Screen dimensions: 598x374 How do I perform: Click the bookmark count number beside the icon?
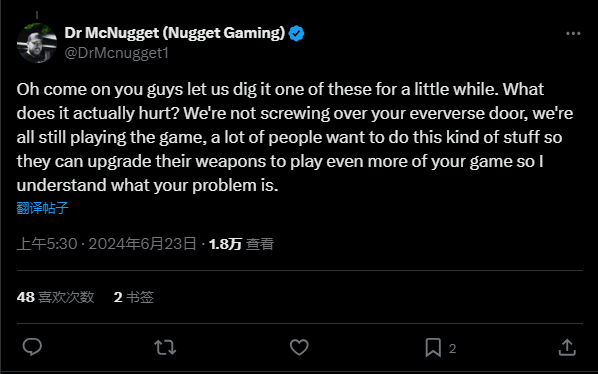[452, 348]
